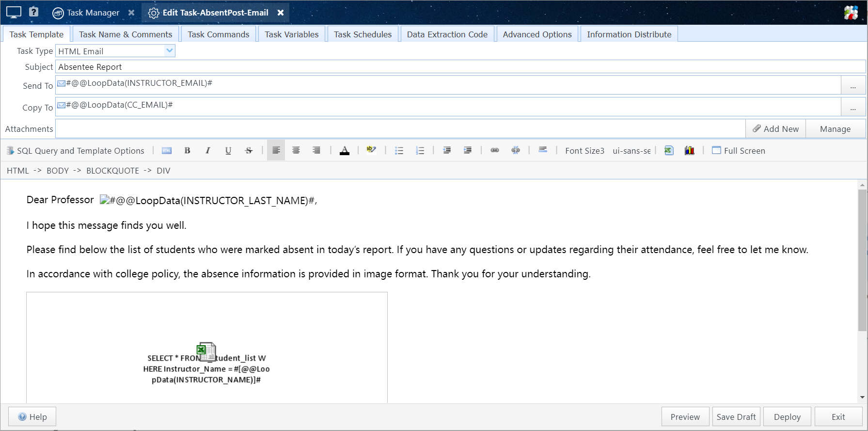
Task: Open the Task Name & Comments tab
Action: 126,34
